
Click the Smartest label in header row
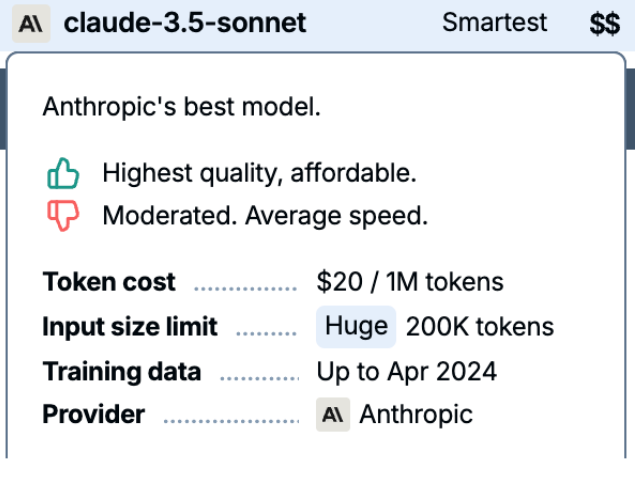pos(494,22)
